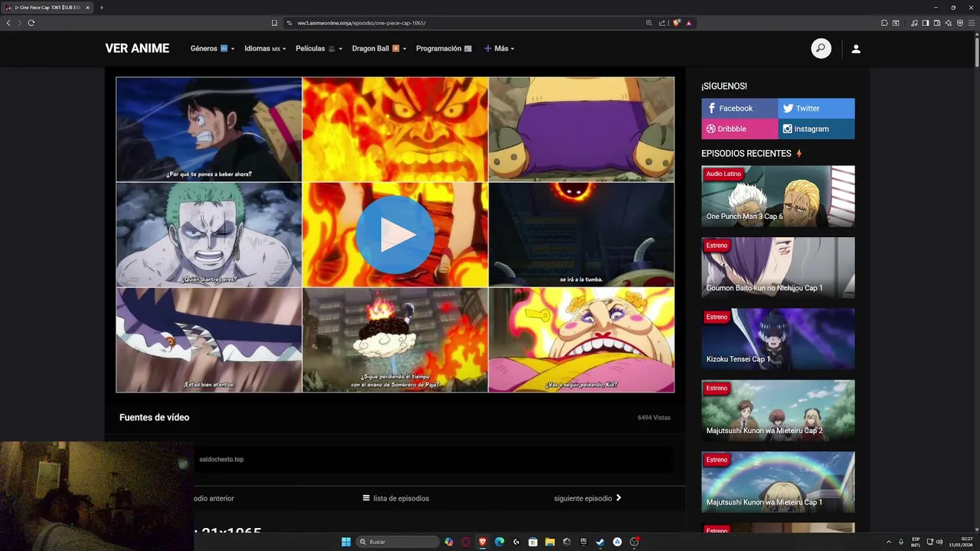Image resolution: width=980 pixels, height=551 pixels.
Task: Show hidden system tray icons
Action: [889, 542]
